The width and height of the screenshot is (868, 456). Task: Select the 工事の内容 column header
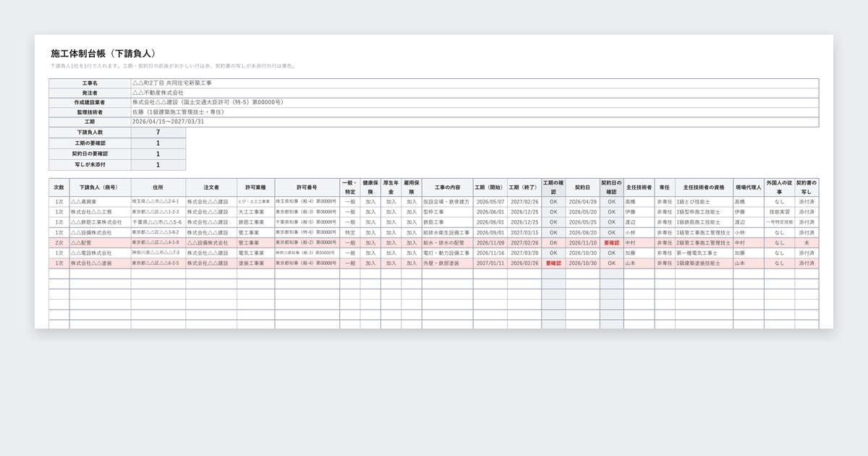[447, 187]
